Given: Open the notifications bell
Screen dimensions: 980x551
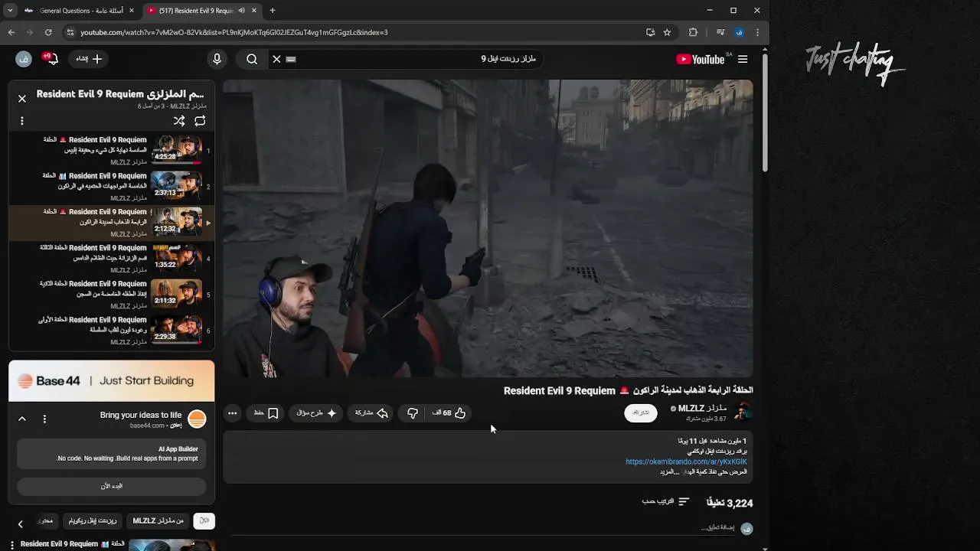Looking at the screenshot, I should [51, 59].
